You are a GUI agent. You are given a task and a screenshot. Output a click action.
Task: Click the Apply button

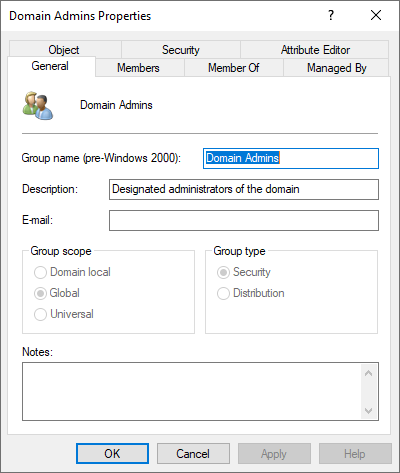tap(274, 453)
